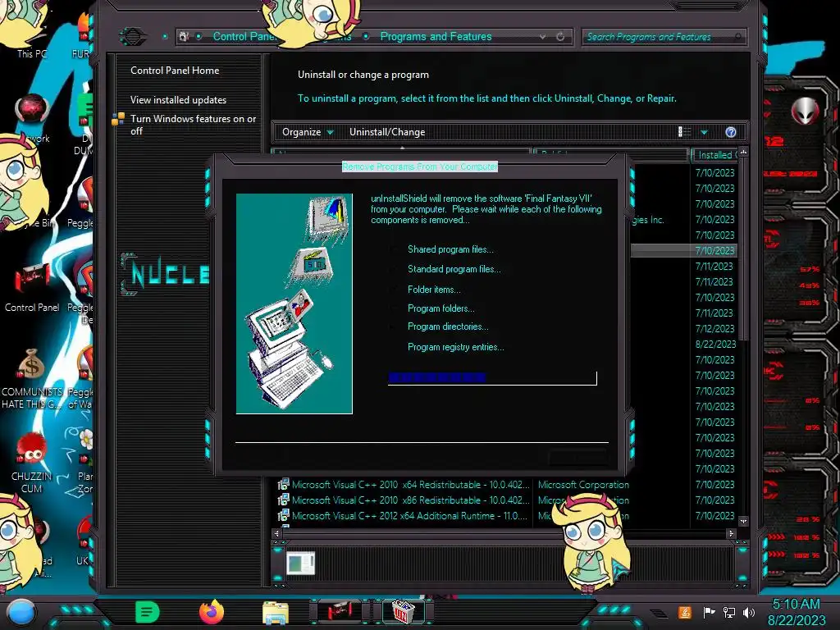Click the control panel address bar icon
Screen dimensions: 840x630
click(x=184, y=36)
